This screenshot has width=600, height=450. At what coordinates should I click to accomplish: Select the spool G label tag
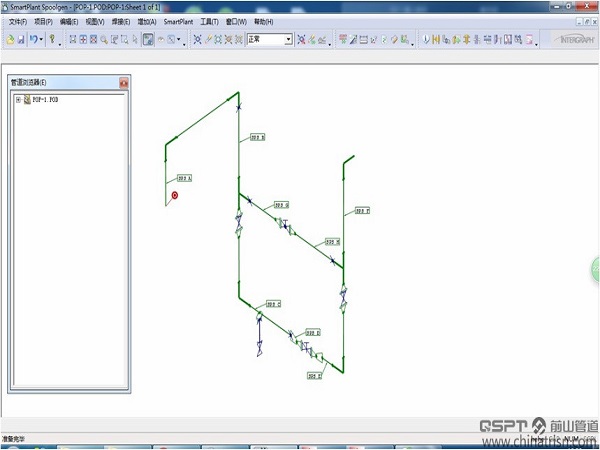tap(282, 205)
